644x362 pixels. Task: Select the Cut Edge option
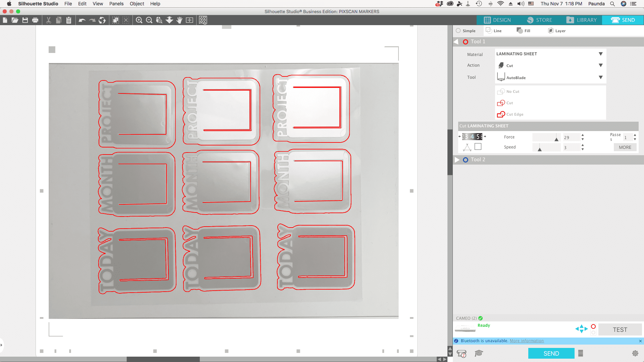[515, 114]
